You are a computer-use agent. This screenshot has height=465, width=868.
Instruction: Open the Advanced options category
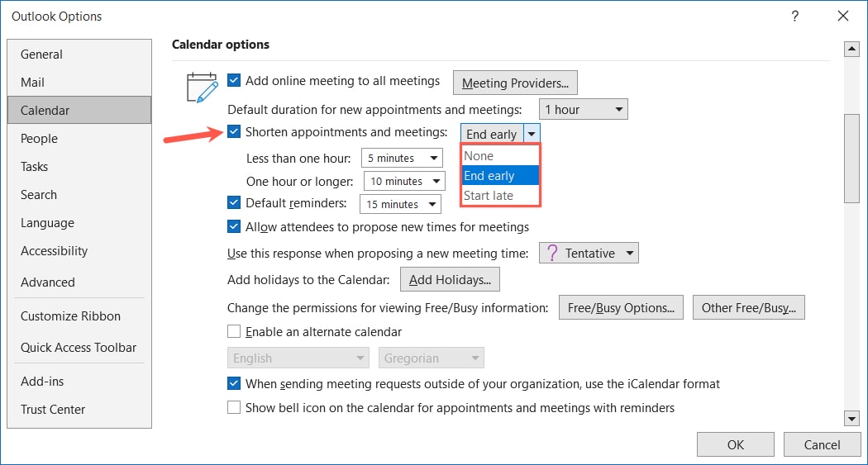(x=79, y=282)
